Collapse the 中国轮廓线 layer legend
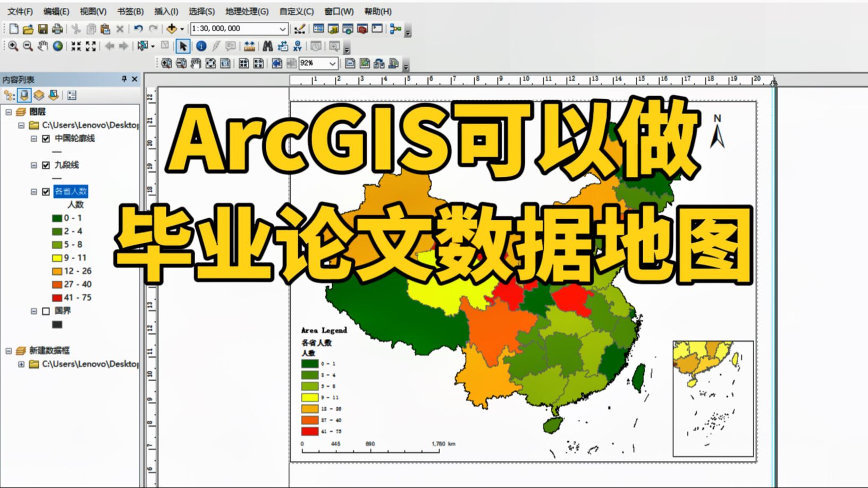868x488 pixels. [x=33, y=139]
